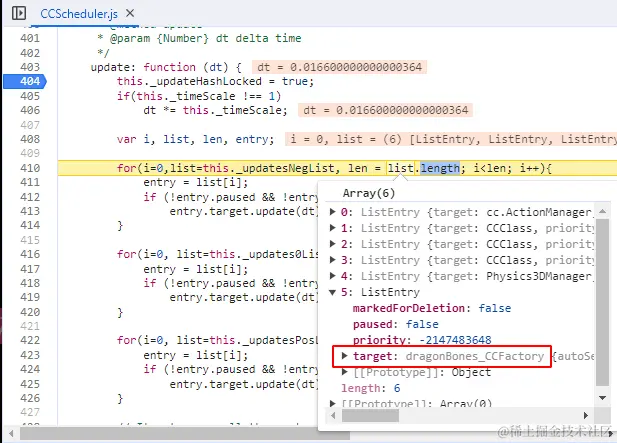
Task: Click the editor horizontal scrollbar thumb
Action: [x=185, y=434]
